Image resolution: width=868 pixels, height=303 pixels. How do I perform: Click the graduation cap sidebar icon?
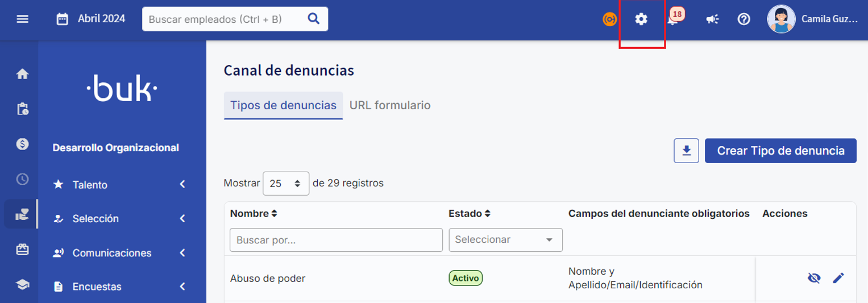(x=22, y=285)
